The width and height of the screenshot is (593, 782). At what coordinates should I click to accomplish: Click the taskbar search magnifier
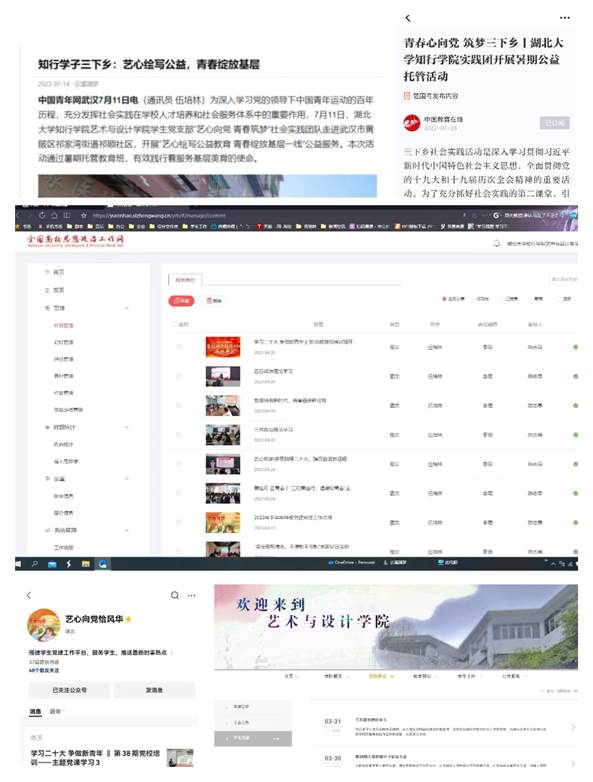35,564
